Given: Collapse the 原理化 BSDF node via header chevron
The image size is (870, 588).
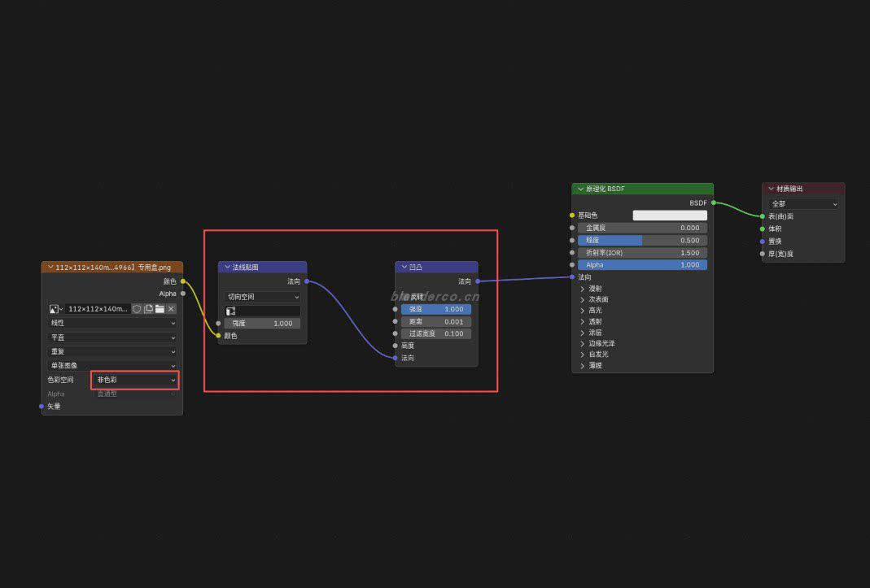Looking at the screenshot, I should (x=580, y=189).
